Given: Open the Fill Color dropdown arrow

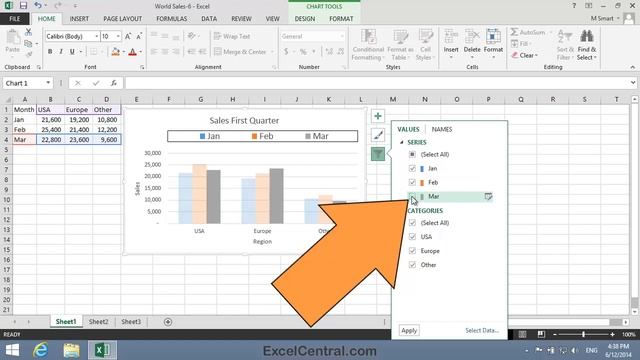Looking at the screenshot, I should tap(123, 52).
